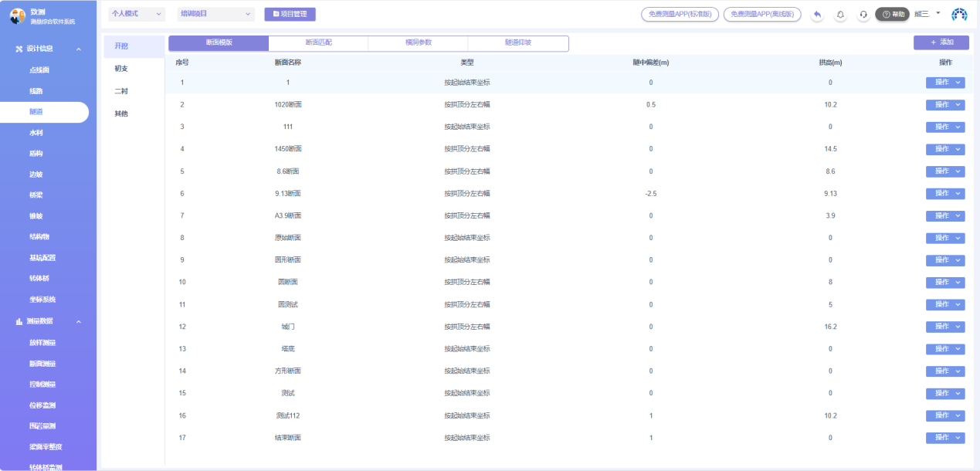Click the 免费测量APP(标准版) button
The height and width of the screenshot is (471, 980).
point(680,14)
